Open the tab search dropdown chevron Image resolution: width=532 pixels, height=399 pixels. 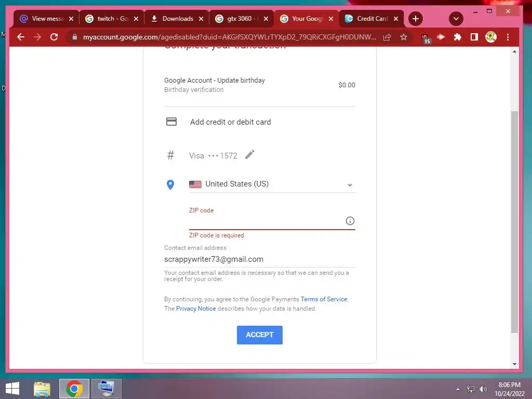click(456, 19)
